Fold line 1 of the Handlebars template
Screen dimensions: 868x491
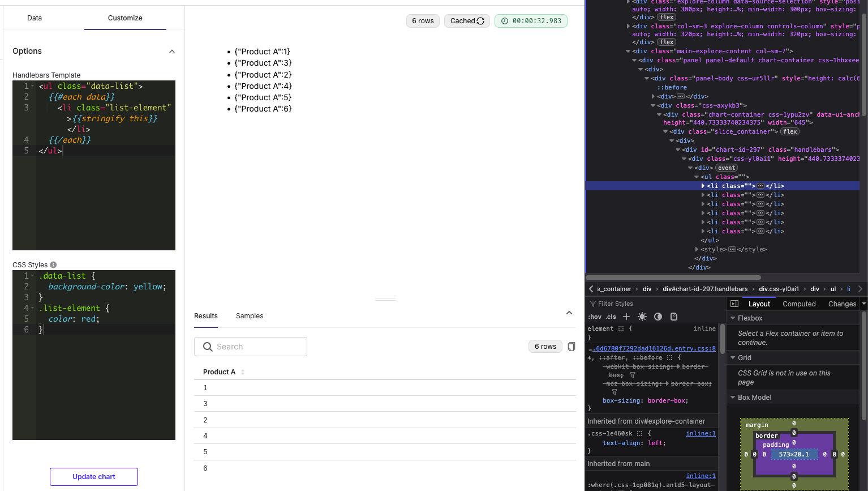[x=33, y=86]
